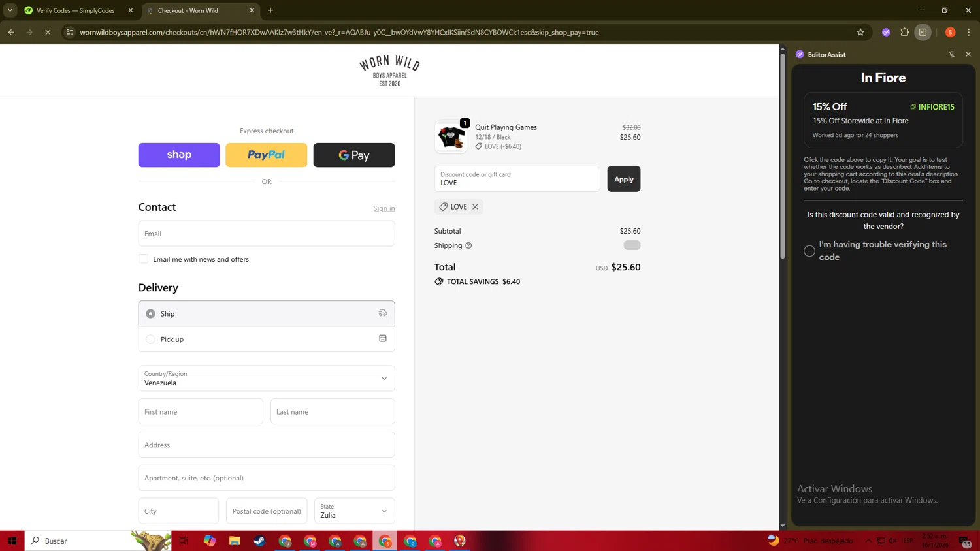The image size is (980, 551).
Task: Select the Ship delivery option
Action: point(267,313)
